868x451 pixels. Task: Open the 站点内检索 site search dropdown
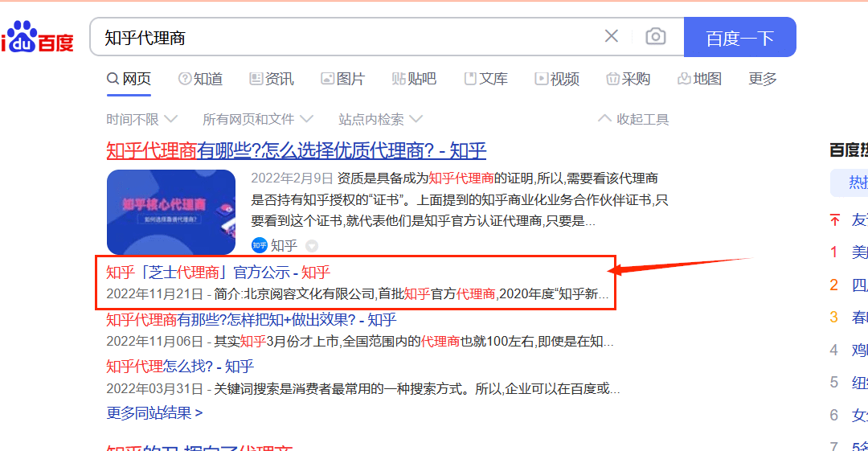click(x=380, y=119)
